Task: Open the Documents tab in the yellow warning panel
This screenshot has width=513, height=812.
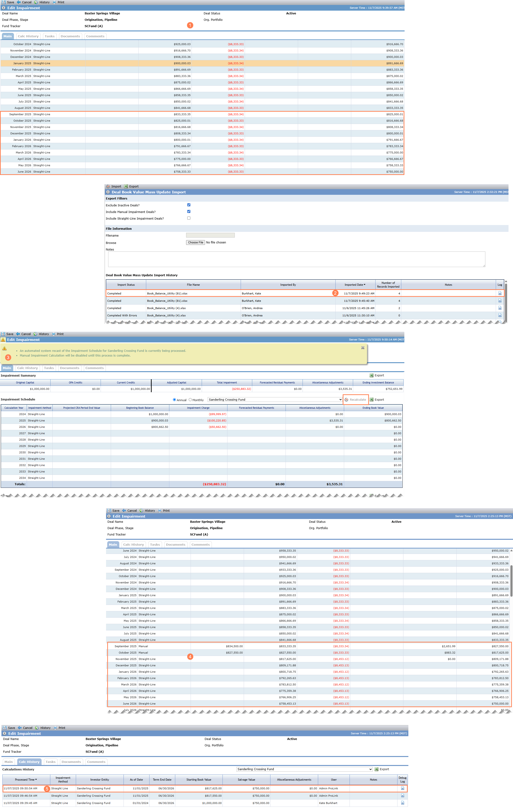Action: pos(69,368)
